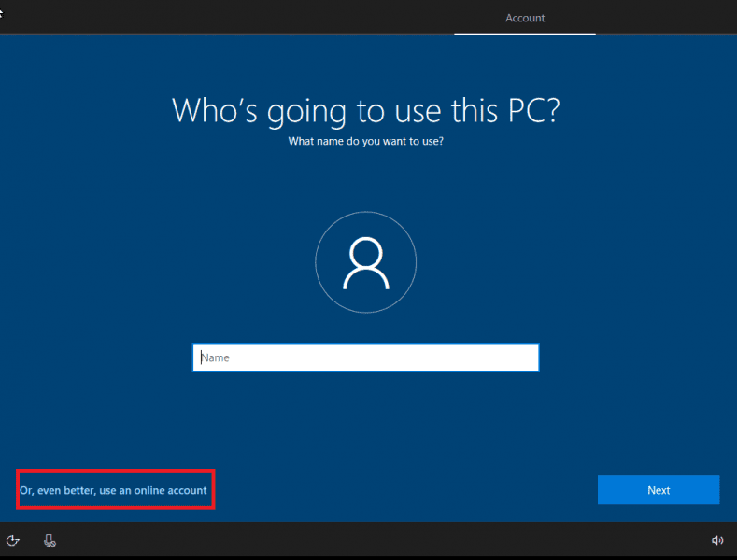Click the user avatar circle icon
The image size is (737, 560).
pyautogui.click(x=365, y=262)
